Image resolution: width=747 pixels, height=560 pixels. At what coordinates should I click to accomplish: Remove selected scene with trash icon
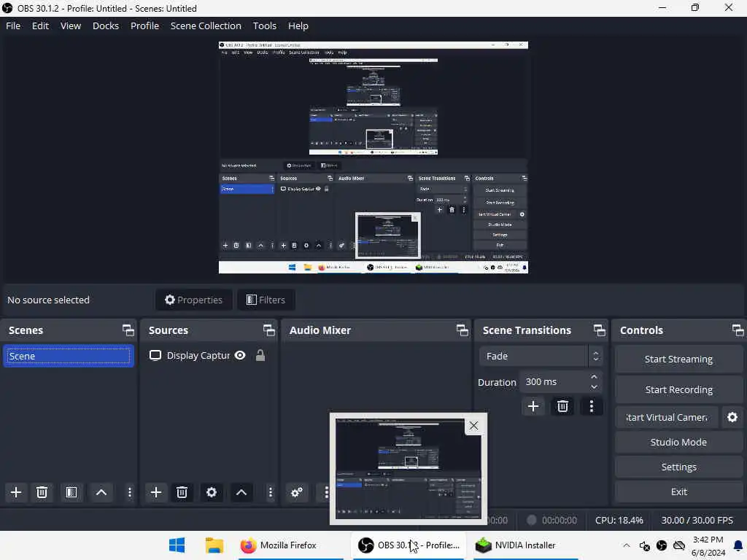tap(42, 492)
